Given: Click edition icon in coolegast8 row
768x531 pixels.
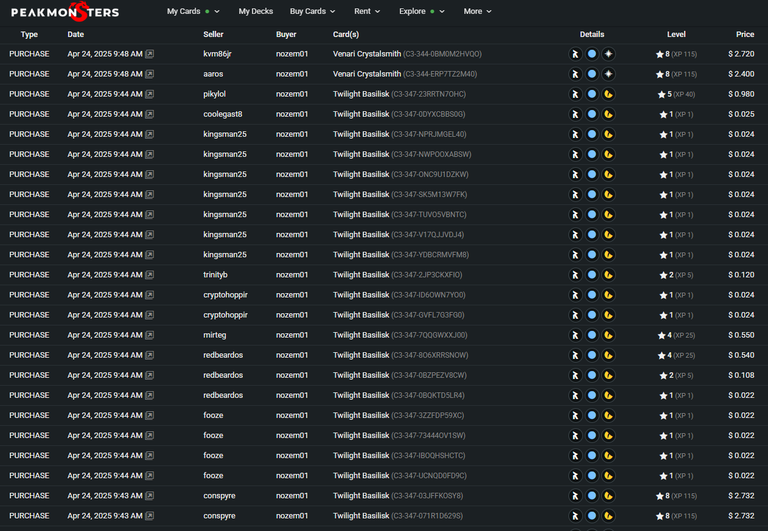Looking at the screenshot, I should (576, 114).
